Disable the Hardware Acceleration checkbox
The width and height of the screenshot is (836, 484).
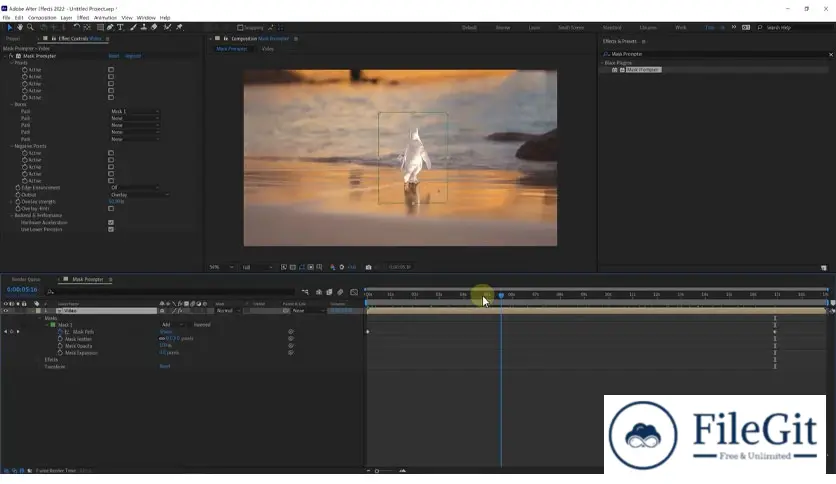coord(111,222)
